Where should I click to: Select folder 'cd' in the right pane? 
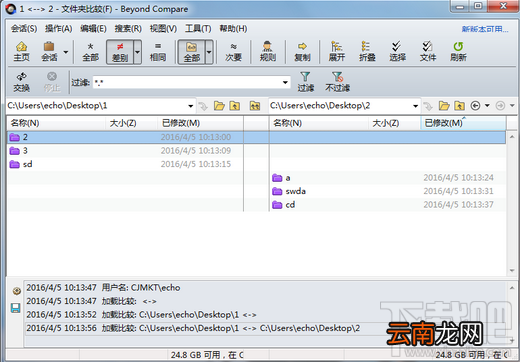388,205
